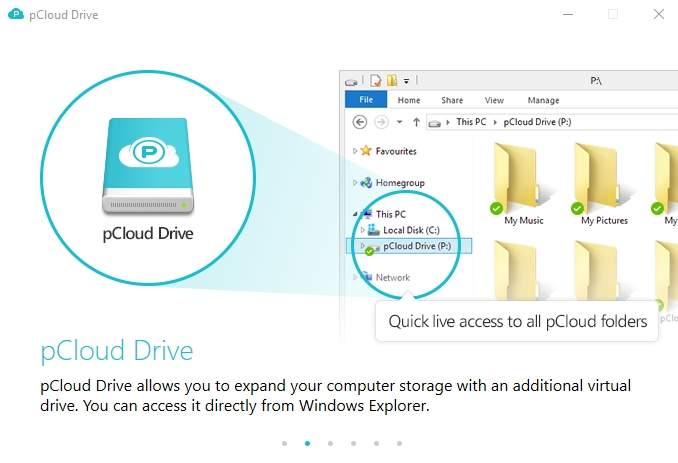Click the Up one level arrow

point(416,122)
